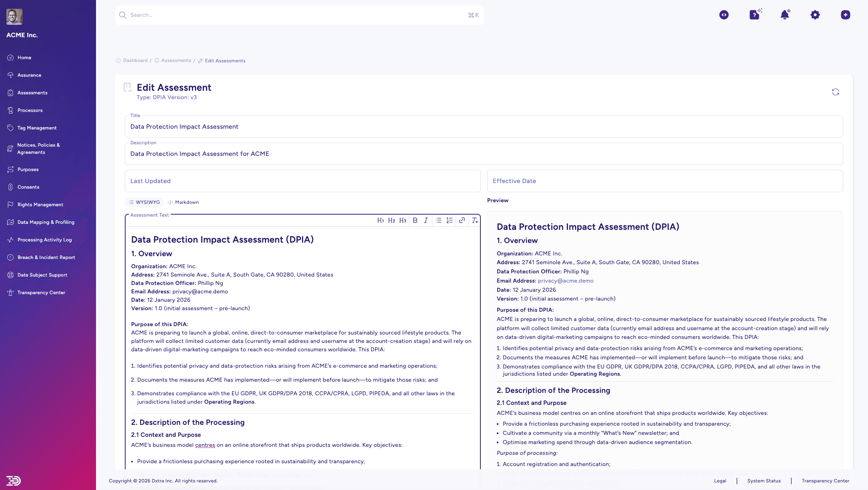Viewport: 868px width, 490px height.
Task: Insert a hyperlink via the link icon
Action: pos(462,220)
